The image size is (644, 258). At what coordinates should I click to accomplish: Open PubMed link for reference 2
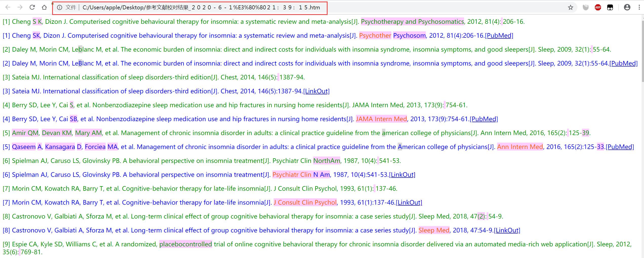(x=623, y=63)
